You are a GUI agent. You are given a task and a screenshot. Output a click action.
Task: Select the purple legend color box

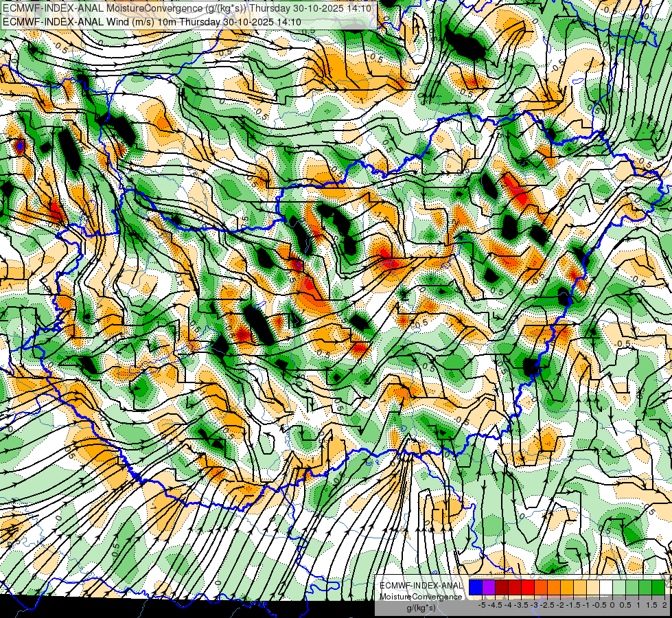489,588
